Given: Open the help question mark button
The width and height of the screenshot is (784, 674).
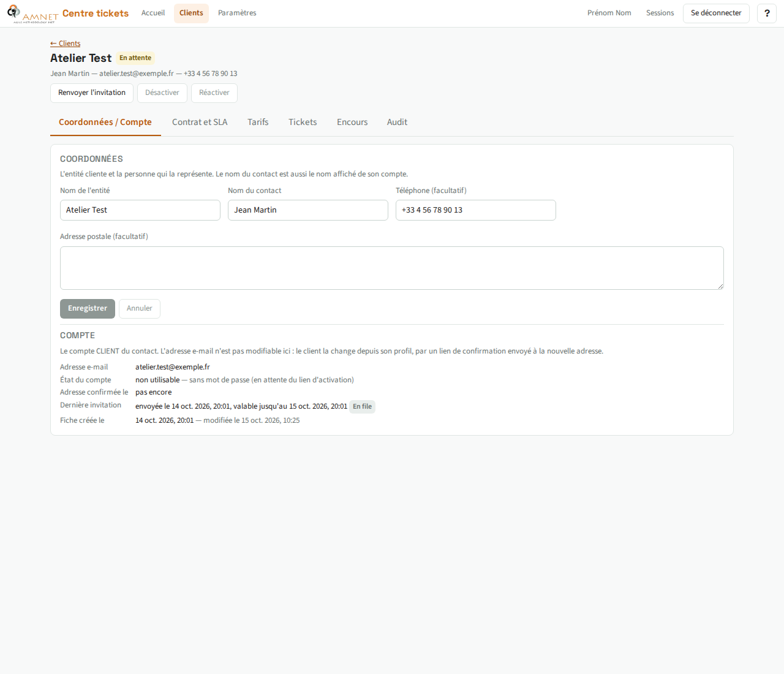Looking at the screenshot, I should point(767,13).
